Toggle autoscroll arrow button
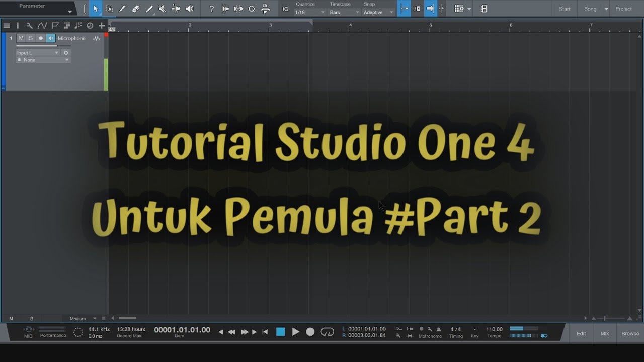The width and height of the screenshot is (644, 362). (x=430, y=9)
